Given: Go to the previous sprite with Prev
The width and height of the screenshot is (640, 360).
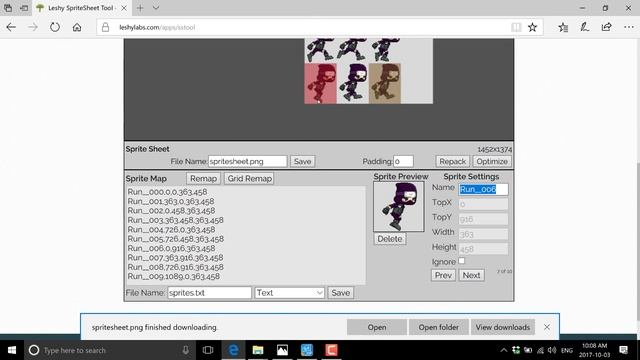Looking at the screenshot, I should pyautogui.click(x=443, y=275).
